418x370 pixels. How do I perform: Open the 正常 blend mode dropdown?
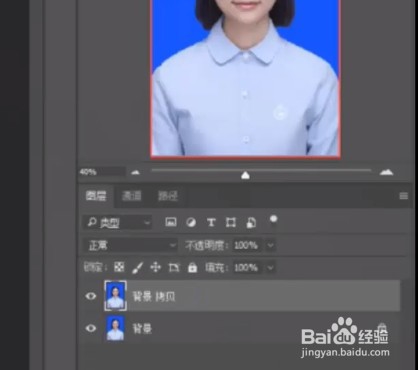tap(130, 246)
